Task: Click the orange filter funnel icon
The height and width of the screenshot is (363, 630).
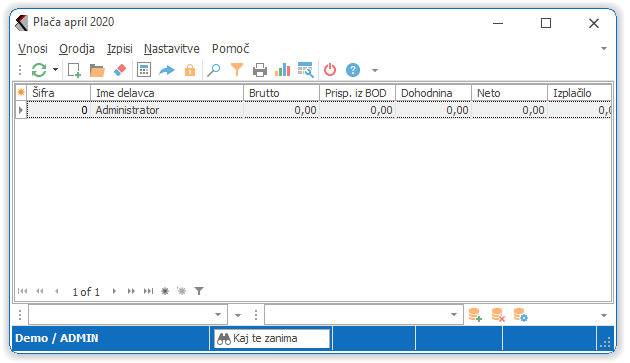Action: pos(237,70)
